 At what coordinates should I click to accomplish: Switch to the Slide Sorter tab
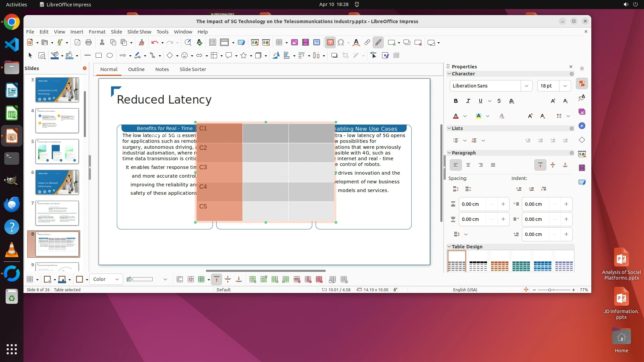pos(193,69)
